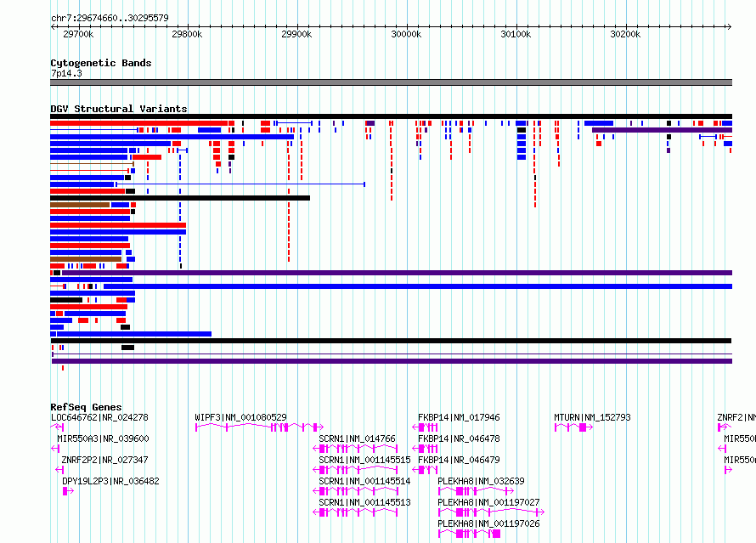Select the black variant bar ending just past 29900k

[180, 198]
